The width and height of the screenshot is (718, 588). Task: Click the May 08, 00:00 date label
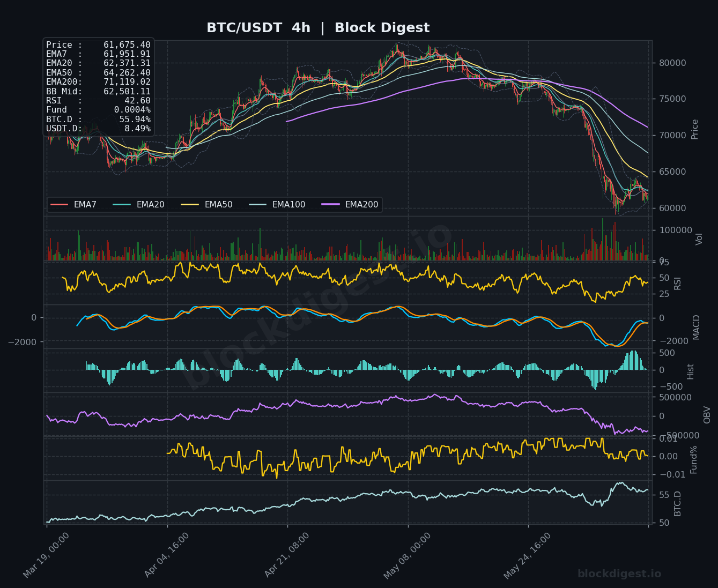408,556
